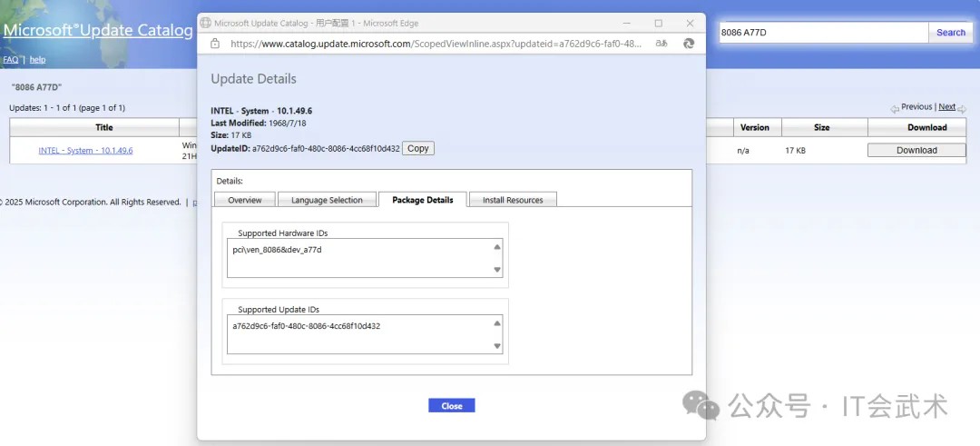Copy the UpdateID with Copy button
The width and height of the screenshot is (980, 446).
click(x=418, y=148)
